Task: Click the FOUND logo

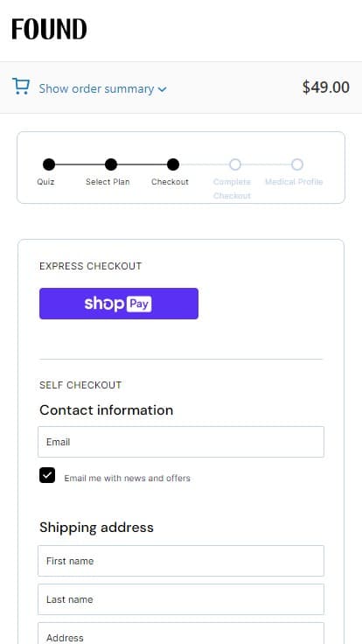Action: coord(49,29)
